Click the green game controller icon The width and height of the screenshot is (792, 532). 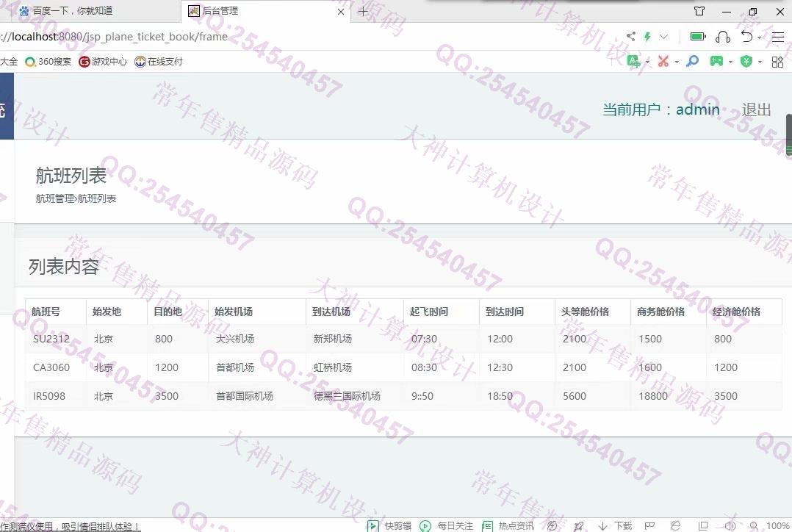click(716, 62)
